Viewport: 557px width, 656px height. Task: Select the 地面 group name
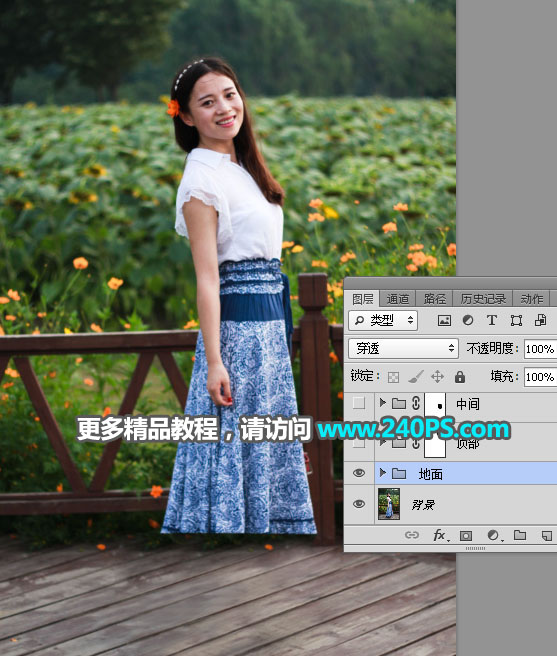point(431,474)
